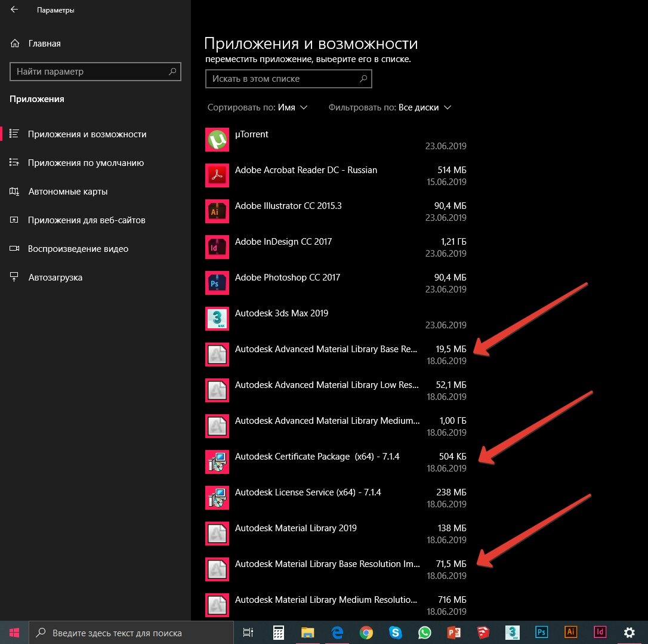Click the Autodesk 3ds Max 2019 icon
Screen dimensions: 648x644
tap(217, 319)
